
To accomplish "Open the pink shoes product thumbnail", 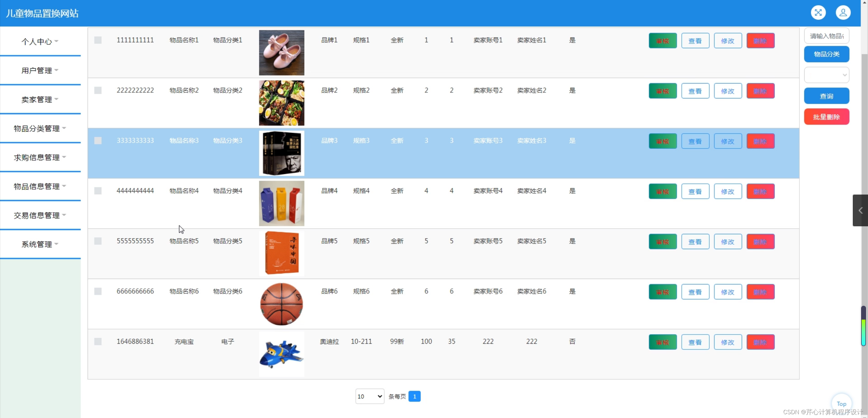I will 282,53.
